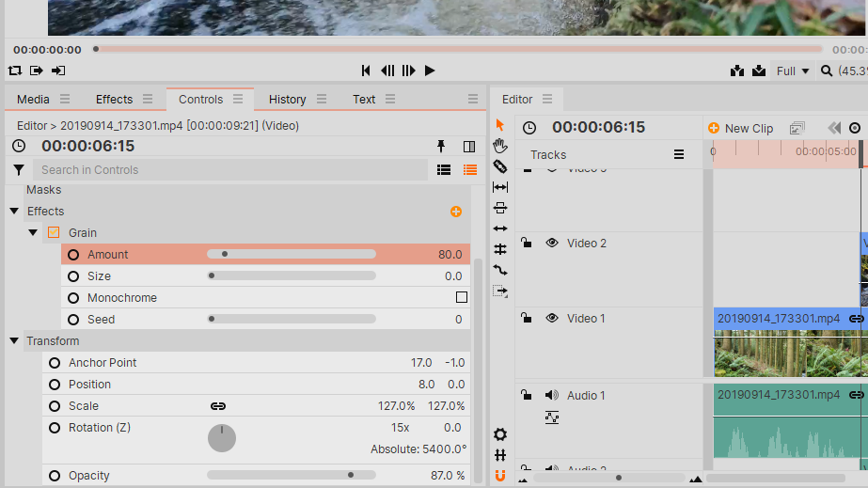Viewport: 868px width, 488px height.
Task: Lock the Video 1 track
Action: tap(527, 318)
